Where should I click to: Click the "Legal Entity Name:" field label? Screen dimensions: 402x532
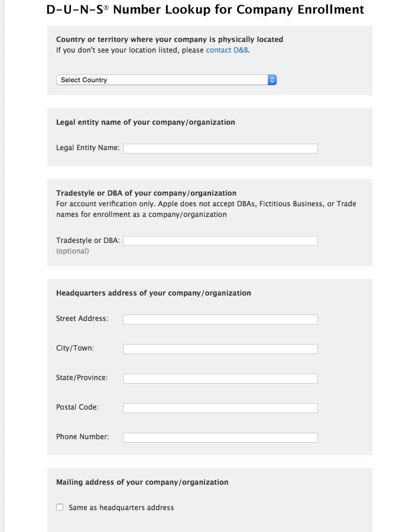point(87,148)
